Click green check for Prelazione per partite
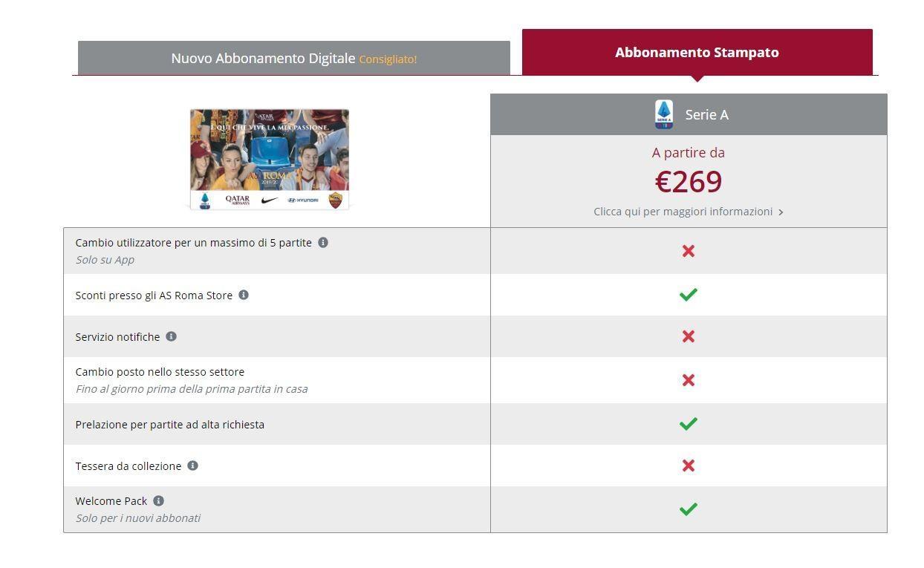 tap(689, 424)
